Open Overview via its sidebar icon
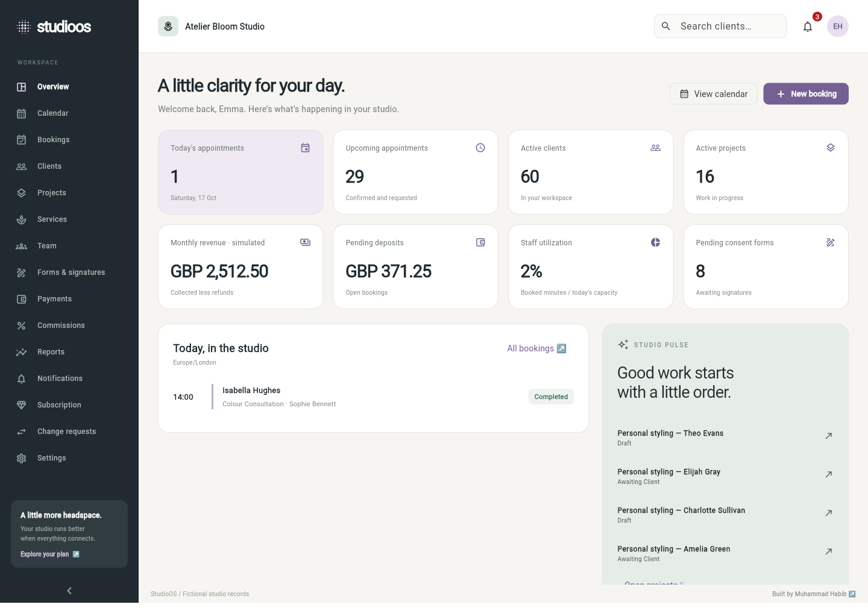The image size is (868, 613). (22, 87)
